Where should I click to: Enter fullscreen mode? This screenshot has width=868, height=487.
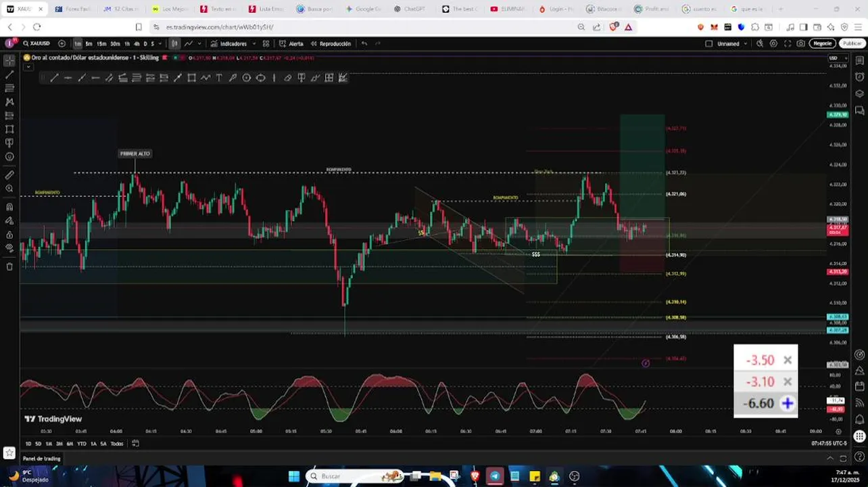click(788, 43)
